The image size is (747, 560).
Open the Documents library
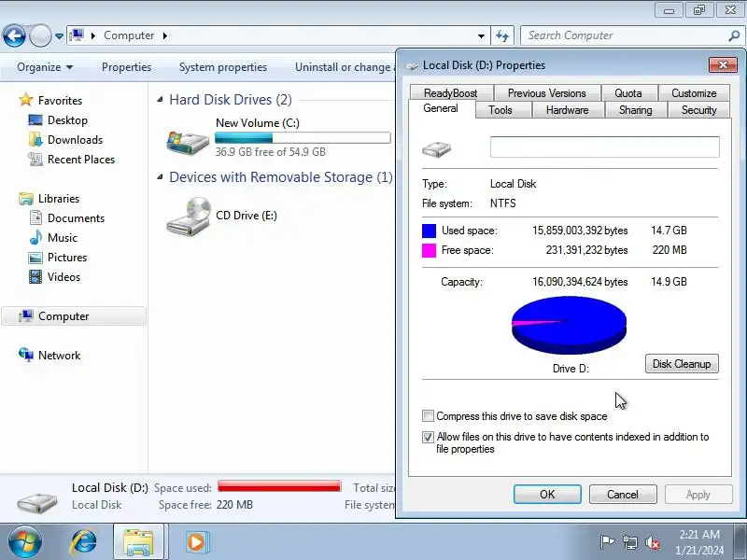[76, 218]
